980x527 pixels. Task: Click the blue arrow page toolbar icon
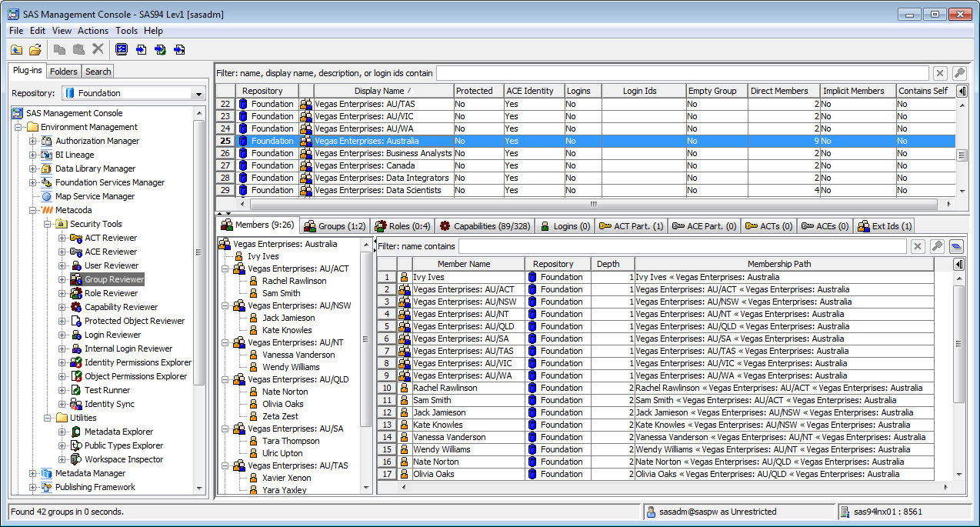(x=141, y=49)
